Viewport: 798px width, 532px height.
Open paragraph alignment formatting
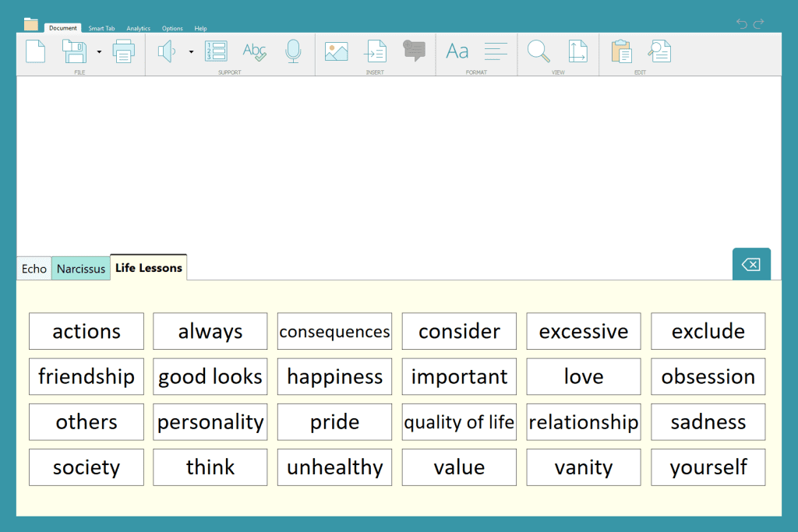coord(496,51)
